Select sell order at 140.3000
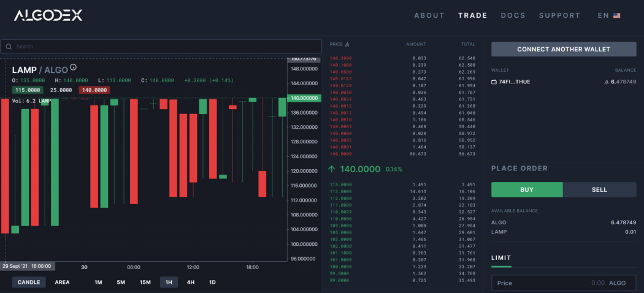This screenshot has width=644, height=293. coord(402,58)
